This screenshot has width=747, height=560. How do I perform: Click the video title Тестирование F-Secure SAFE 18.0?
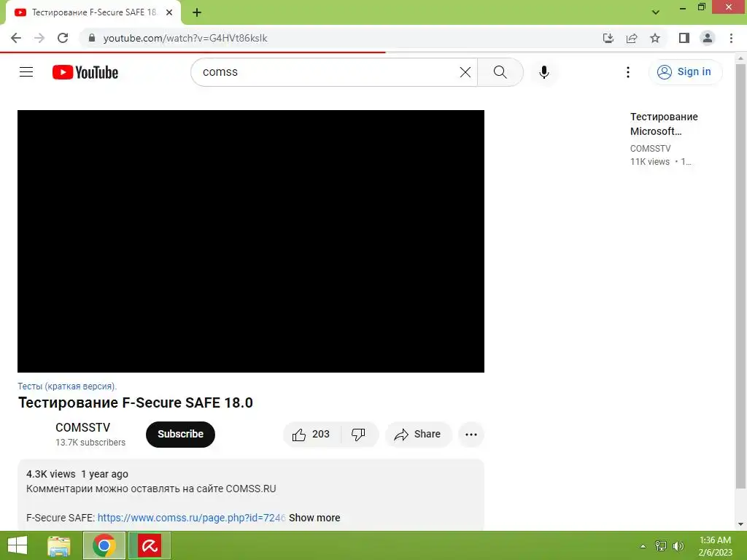[135, 402]
